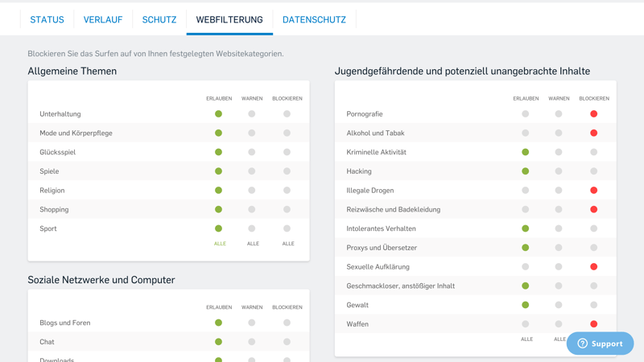Select the WEBFILTERUNG tab
Image resolution: width=644 pixels, height=362 pixels.
point(229,19)
